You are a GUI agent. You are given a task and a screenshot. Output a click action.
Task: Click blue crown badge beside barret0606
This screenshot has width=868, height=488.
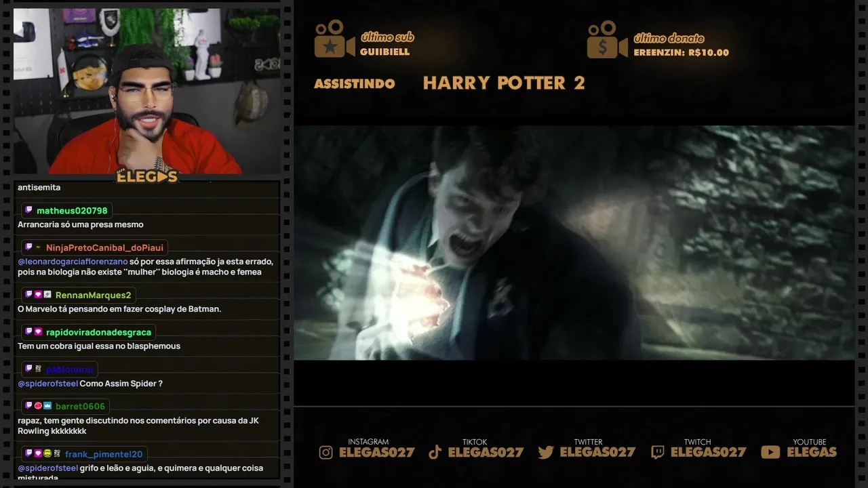(x=47, y=406)
